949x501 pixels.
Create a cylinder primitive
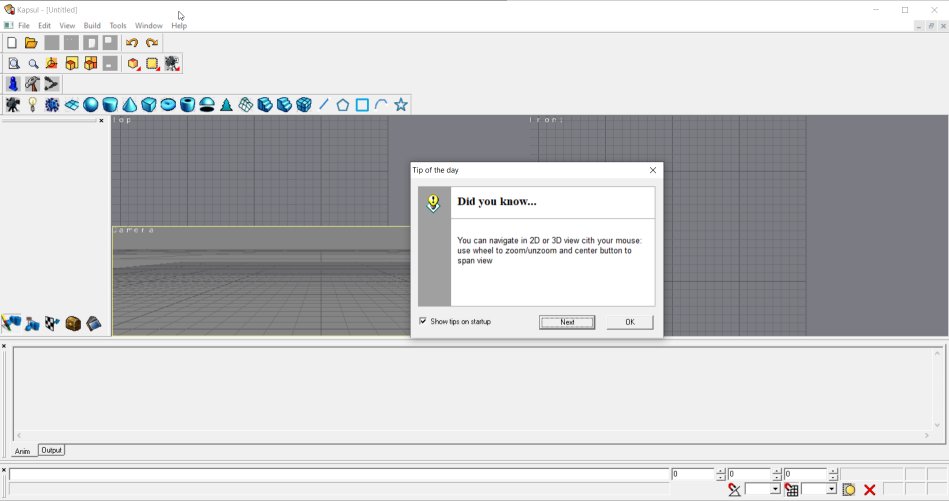110,105
